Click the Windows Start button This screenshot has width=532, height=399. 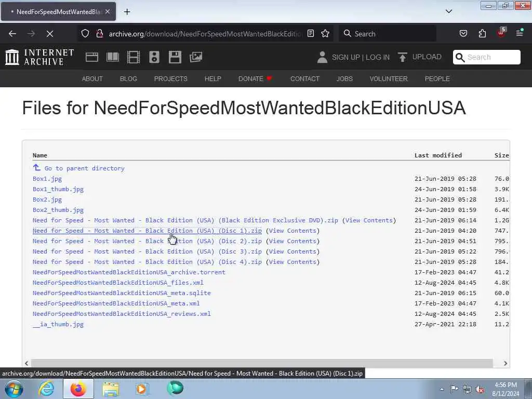(14, 389)
